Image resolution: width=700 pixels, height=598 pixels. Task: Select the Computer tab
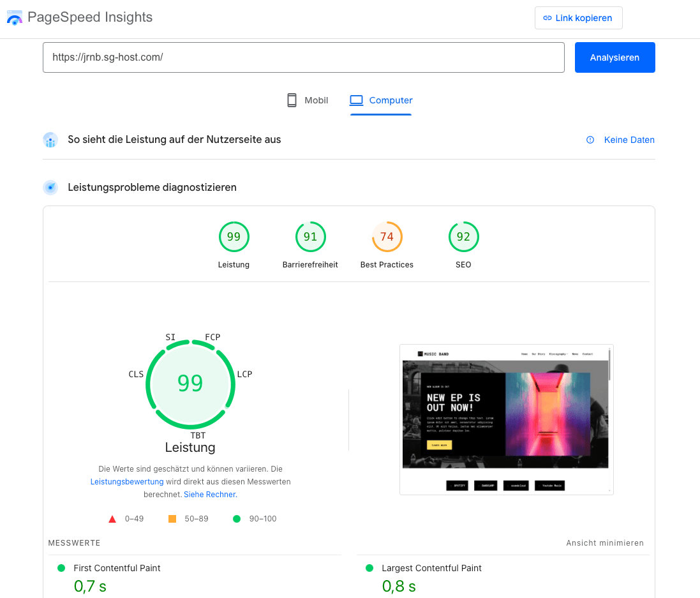381,100
